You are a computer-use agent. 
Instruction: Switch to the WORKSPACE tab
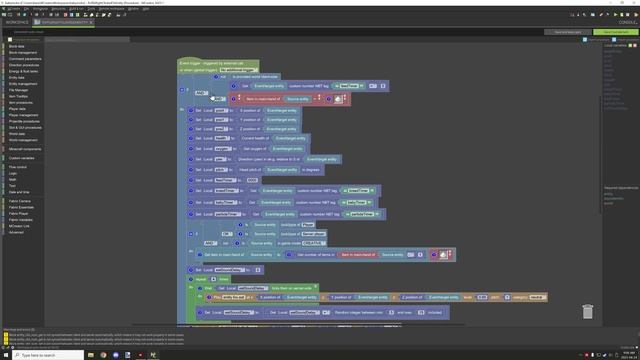click(17, 22)
